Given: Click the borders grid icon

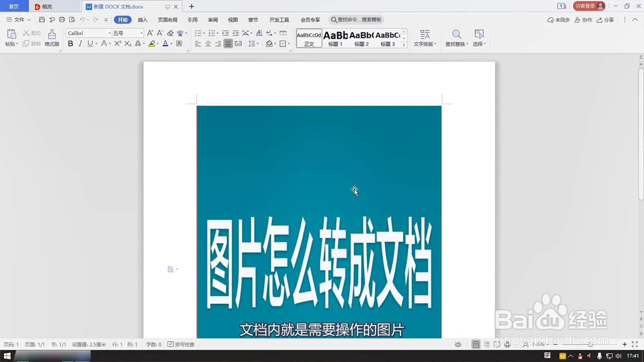Looking at the screenshot, I should pos(283,43).
